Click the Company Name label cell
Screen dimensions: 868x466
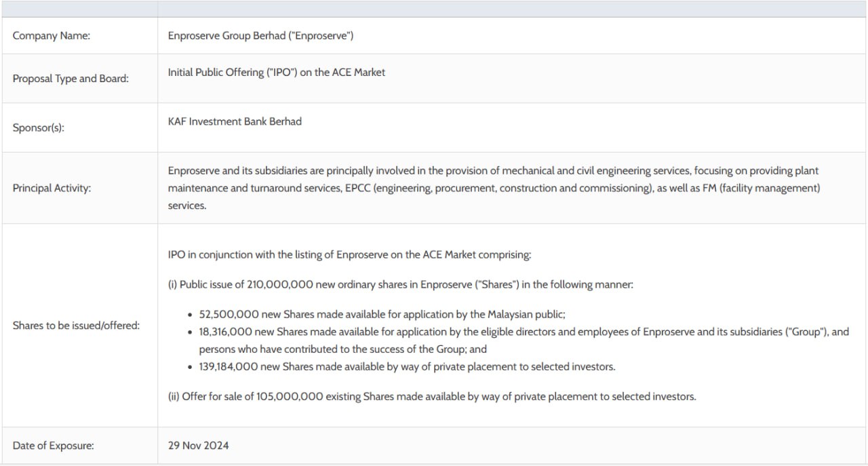pyautogui.click(x=79, y=36)
